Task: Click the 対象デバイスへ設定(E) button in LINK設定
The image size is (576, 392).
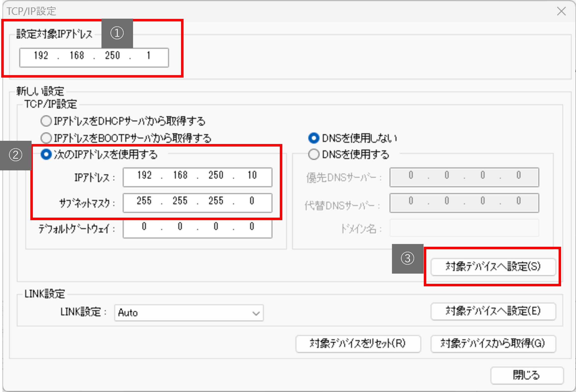Action: click(493, 311)
